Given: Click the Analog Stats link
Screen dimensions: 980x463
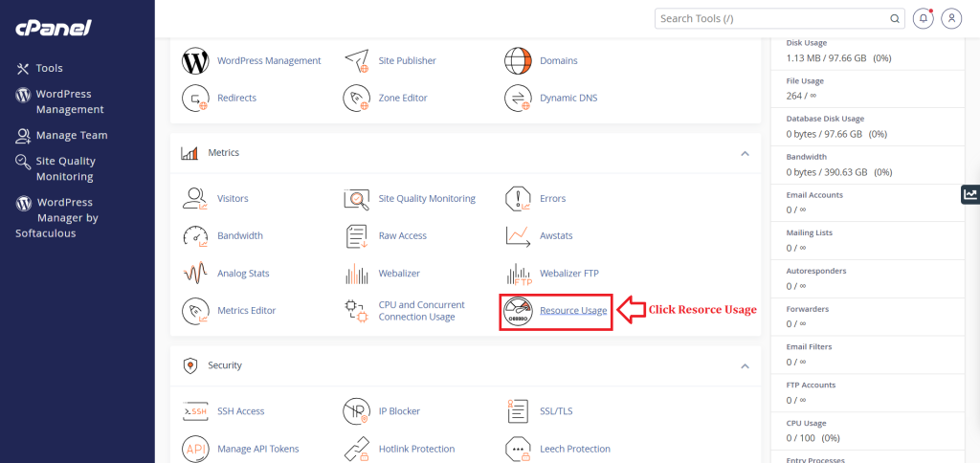Looking at the screenshot, I should click(243, 273).
